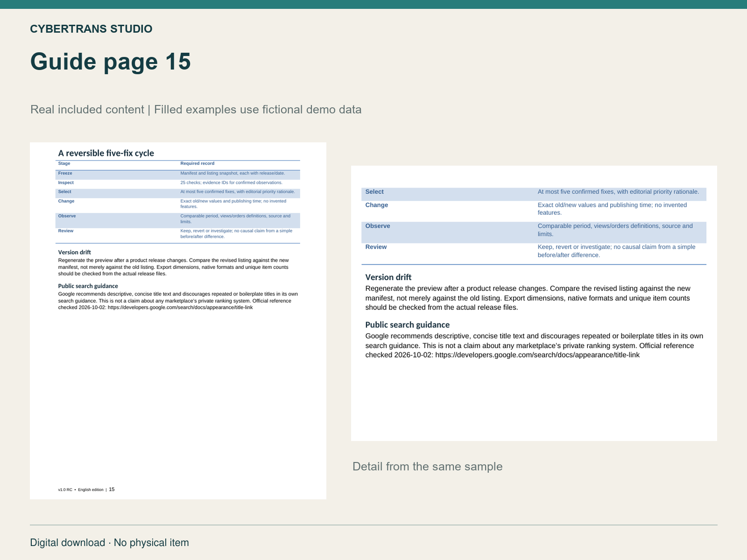Click "Comparable period" text in the enlarged detail
The height and width of the screenshot is (560, 747).
tap(615, 230)
